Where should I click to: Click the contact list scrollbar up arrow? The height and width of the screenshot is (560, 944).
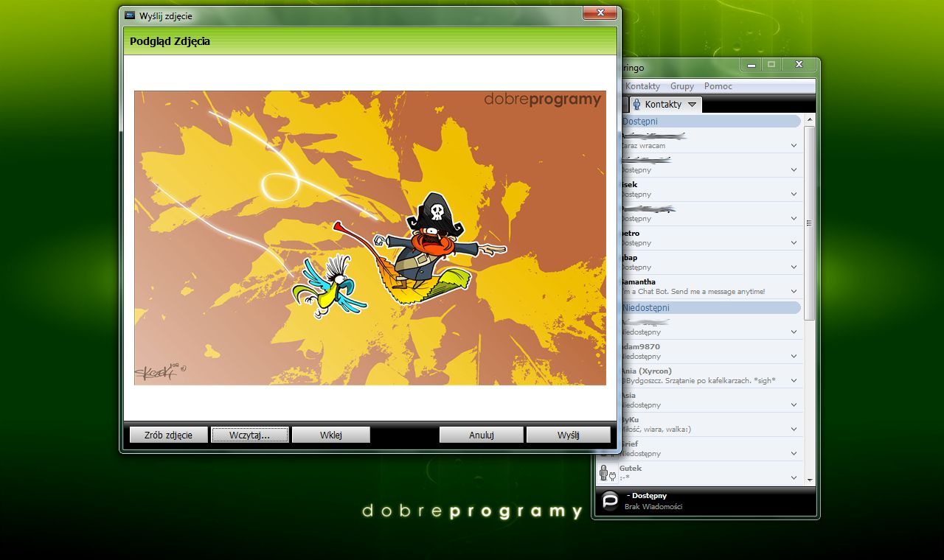pos(810,119)
